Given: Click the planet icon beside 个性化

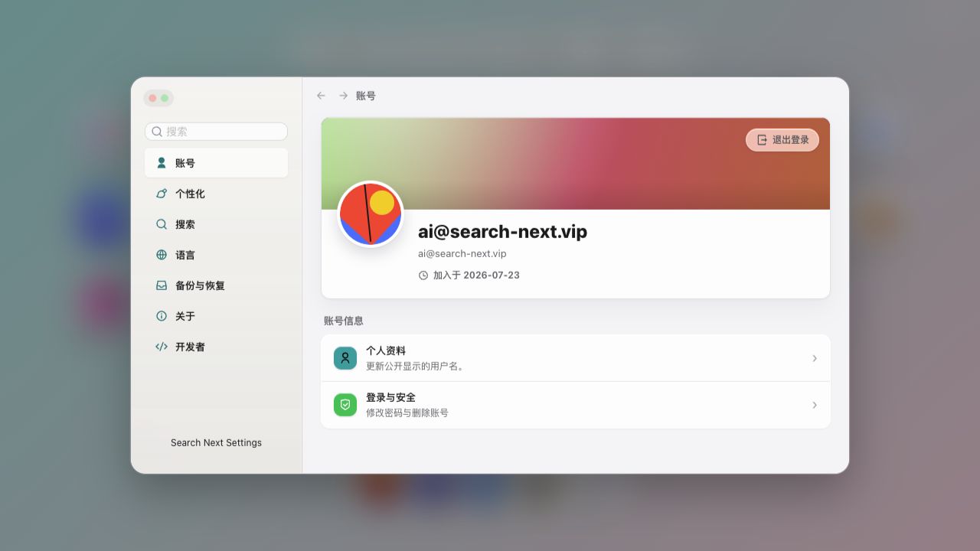Looking at the screenshot, I should [162, 194].
